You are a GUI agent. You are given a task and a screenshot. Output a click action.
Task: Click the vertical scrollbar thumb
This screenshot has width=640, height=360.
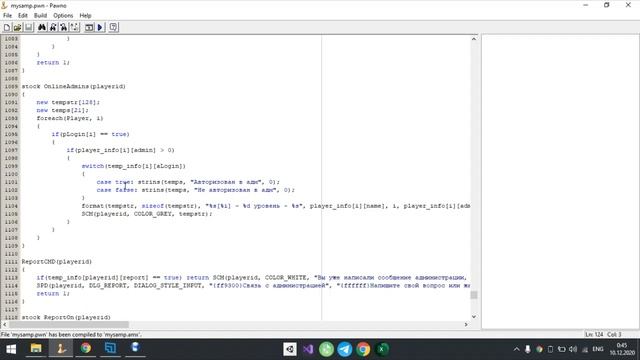coord(474,295)
